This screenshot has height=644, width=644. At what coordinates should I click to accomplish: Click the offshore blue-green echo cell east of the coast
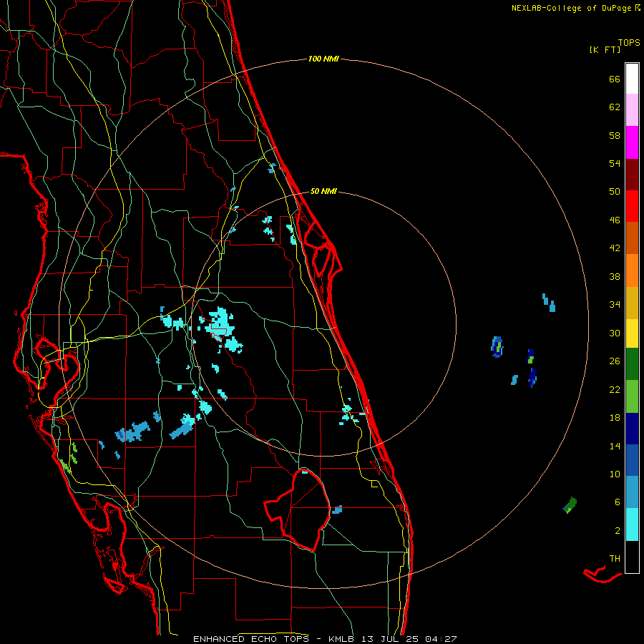point(497,346)
